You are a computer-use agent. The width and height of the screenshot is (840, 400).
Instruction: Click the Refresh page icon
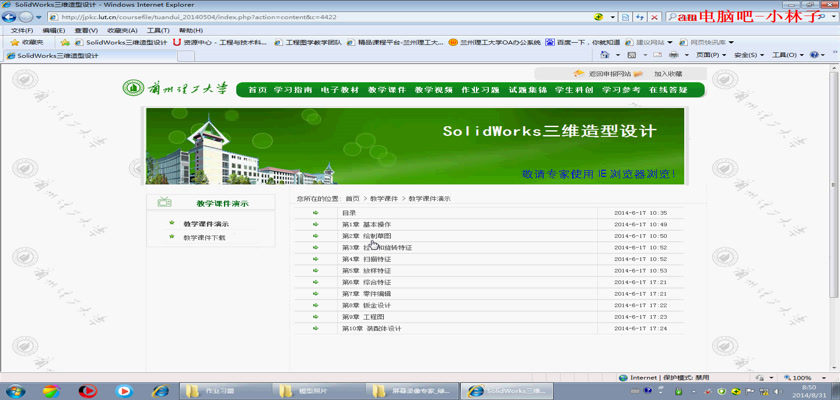tap(639, 17)
